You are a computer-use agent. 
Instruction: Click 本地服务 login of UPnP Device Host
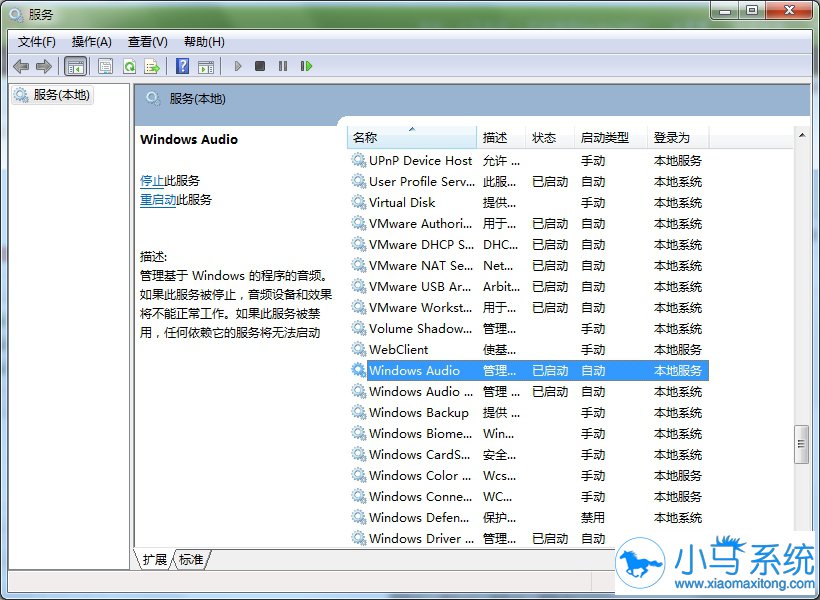pyautogui.click(x=678, y=161)
